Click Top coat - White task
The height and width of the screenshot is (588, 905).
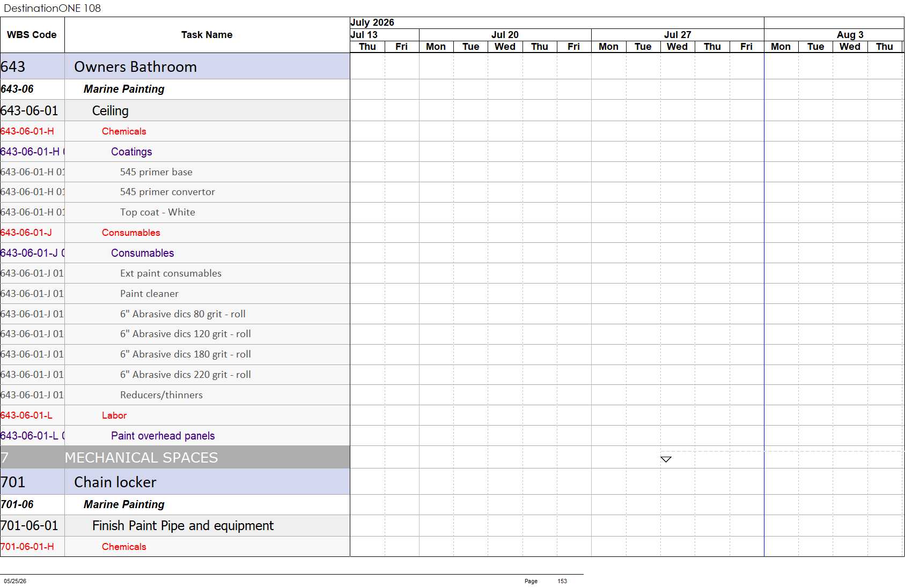[158, 212]
